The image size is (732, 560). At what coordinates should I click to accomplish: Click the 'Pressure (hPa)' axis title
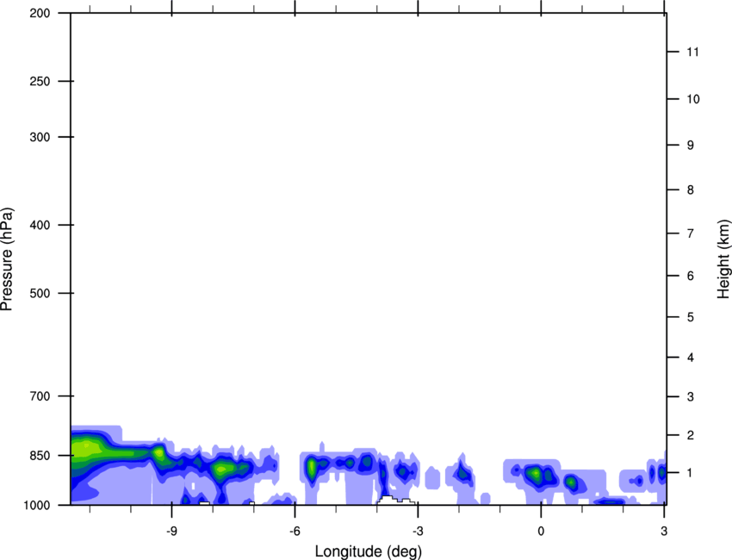[x=7, y=259]
